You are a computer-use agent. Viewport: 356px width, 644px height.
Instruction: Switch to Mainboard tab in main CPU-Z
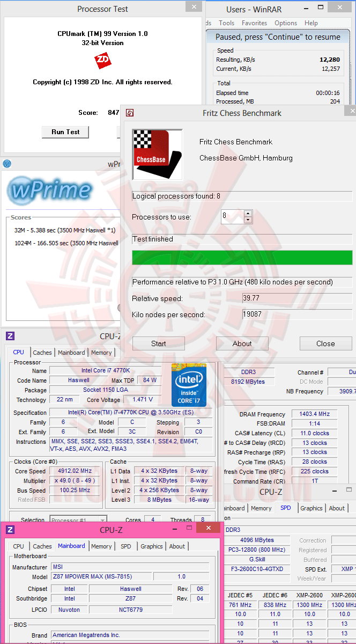(x=71, y=353)
